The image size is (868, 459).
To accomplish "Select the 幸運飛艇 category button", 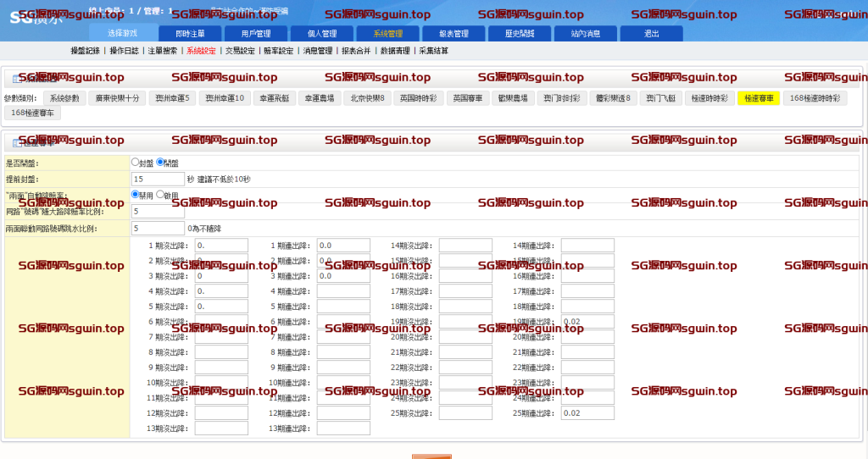I will 275,98.
